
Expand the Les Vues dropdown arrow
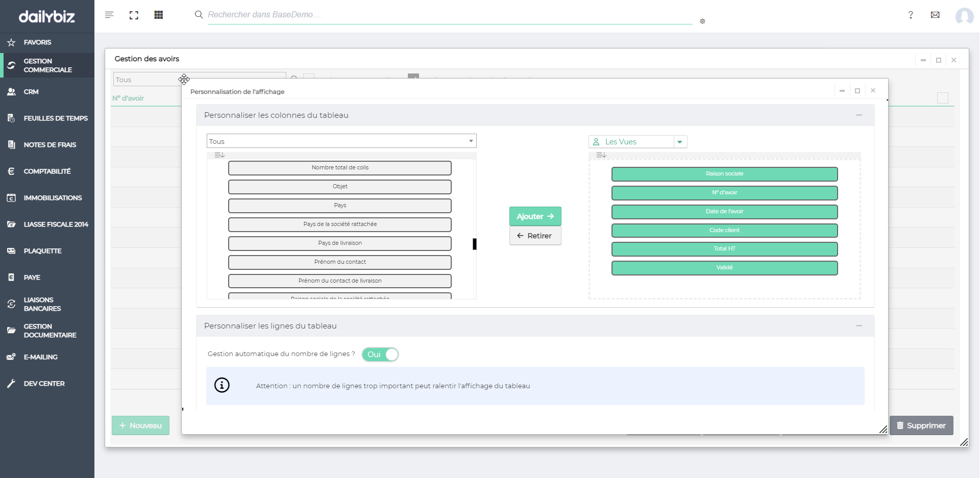click(x=680, y=142)
